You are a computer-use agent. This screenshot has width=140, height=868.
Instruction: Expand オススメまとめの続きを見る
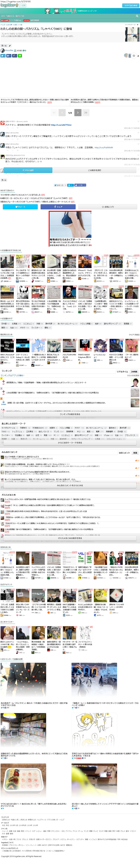[70, 538]
